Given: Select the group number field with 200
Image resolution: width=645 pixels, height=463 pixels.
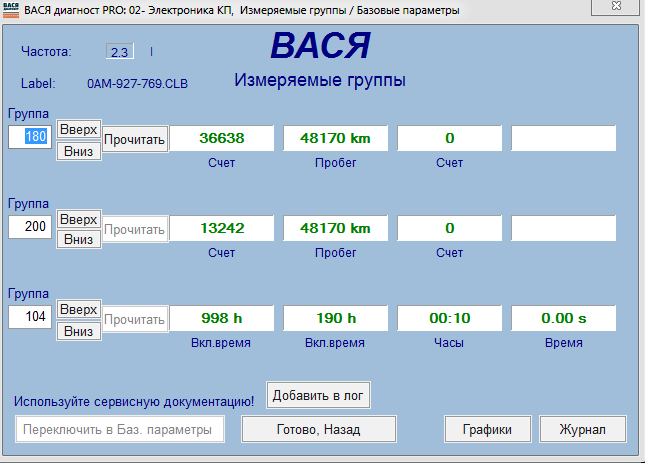Looking at the screenshot, I should pyautogui.click(x=30, y=226).
